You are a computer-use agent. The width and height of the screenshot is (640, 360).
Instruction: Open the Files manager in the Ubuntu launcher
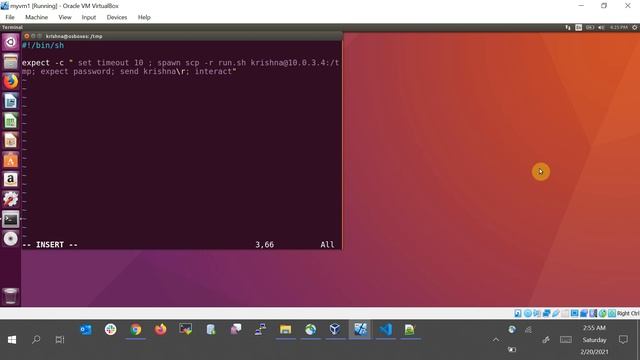point(11,62)
